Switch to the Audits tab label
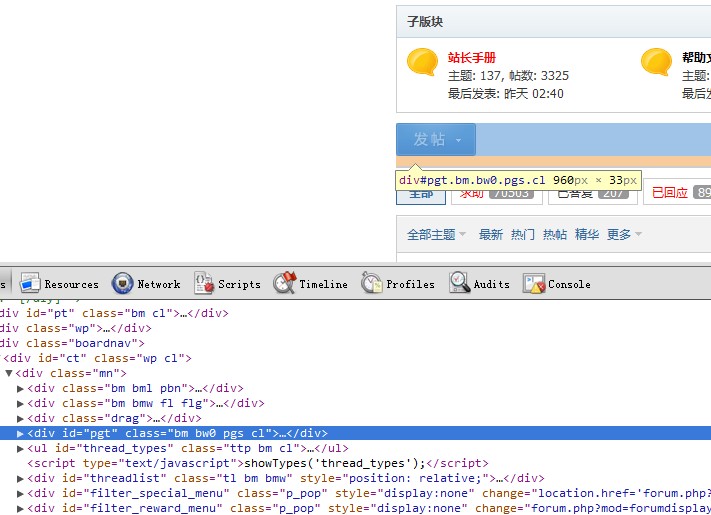 click(492, 284)
